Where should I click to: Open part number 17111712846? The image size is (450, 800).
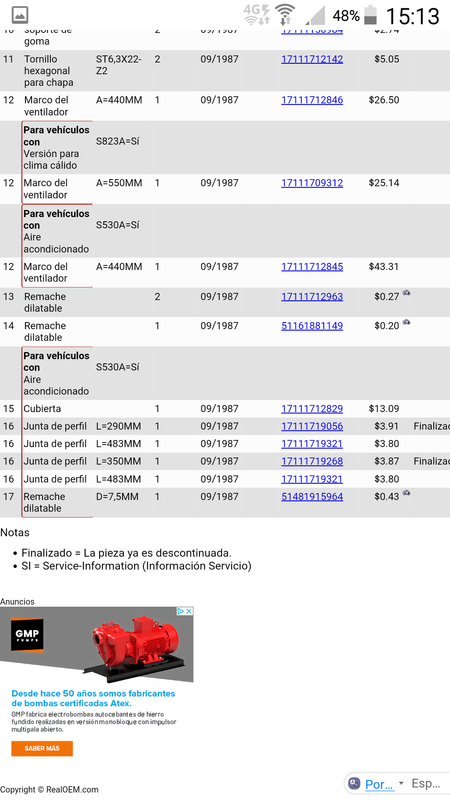[312, 100]
